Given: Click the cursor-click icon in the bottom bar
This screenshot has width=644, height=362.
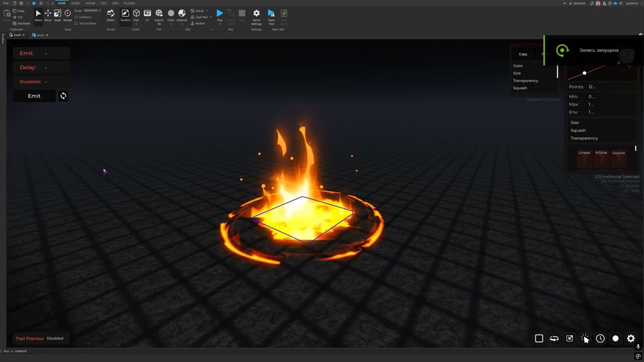Looking at the screenshot, I should point(585,338).
